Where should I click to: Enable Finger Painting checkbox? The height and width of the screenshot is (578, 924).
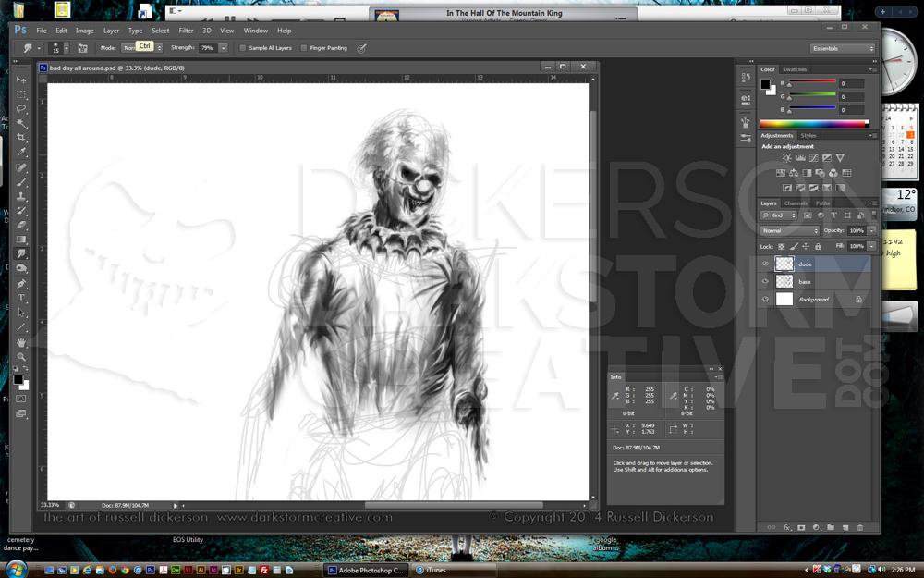pyautogui.click(x=303, y=48)
